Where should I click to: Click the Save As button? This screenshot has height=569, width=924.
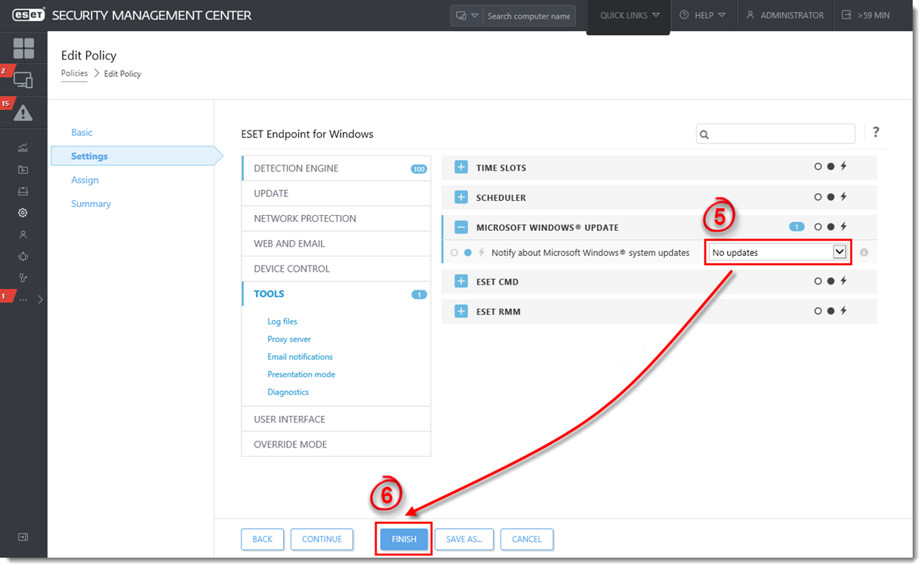(464, 539)
